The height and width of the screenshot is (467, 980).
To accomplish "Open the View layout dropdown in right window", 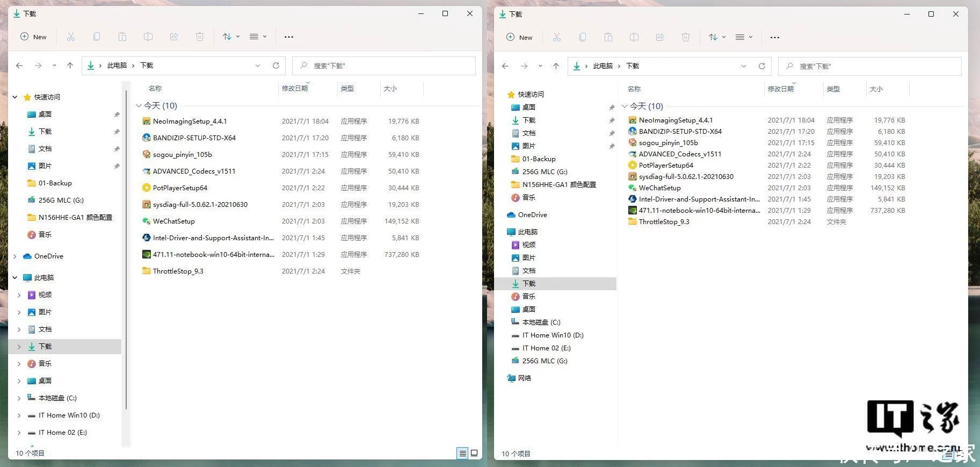I will click(744, 37).
